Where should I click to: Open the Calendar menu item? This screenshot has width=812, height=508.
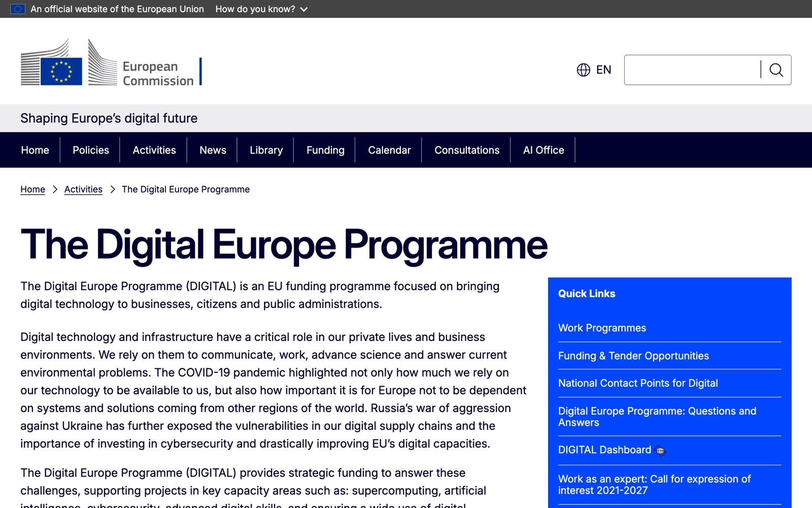[x=389, y=150]
